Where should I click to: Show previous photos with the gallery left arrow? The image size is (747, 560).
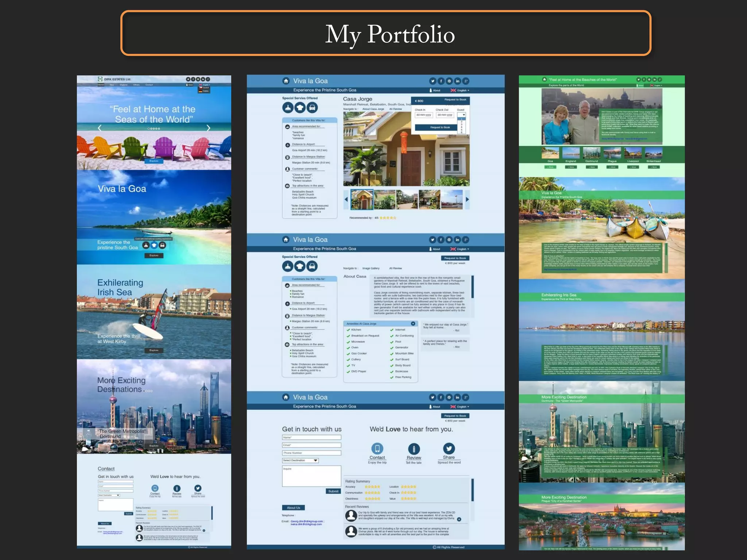click(346, 199)
